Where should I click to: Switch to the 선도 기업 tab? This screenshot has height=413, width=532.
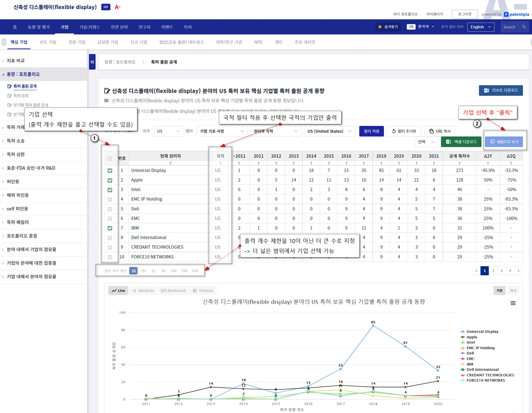(x=48, y=42)
